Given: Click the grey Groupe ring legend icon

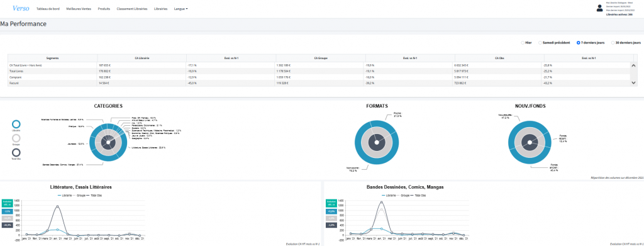Looking at the screenshot, I should [x=16, y=138].
